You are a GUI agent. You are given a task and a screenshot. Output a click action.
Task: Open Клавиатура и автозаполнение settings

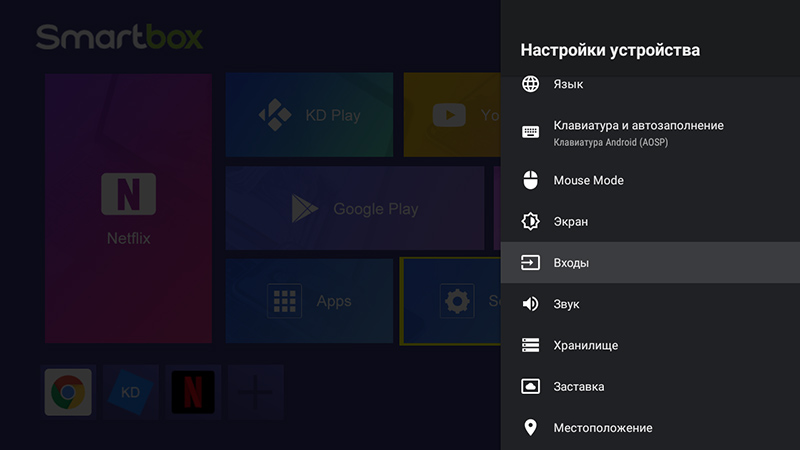[650, 133]
